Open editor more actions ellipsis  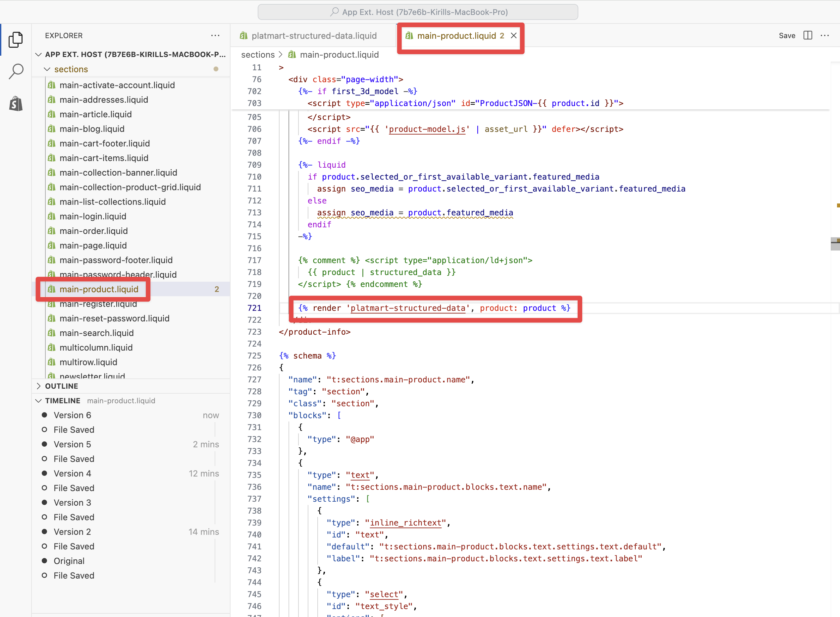point(825,35)
